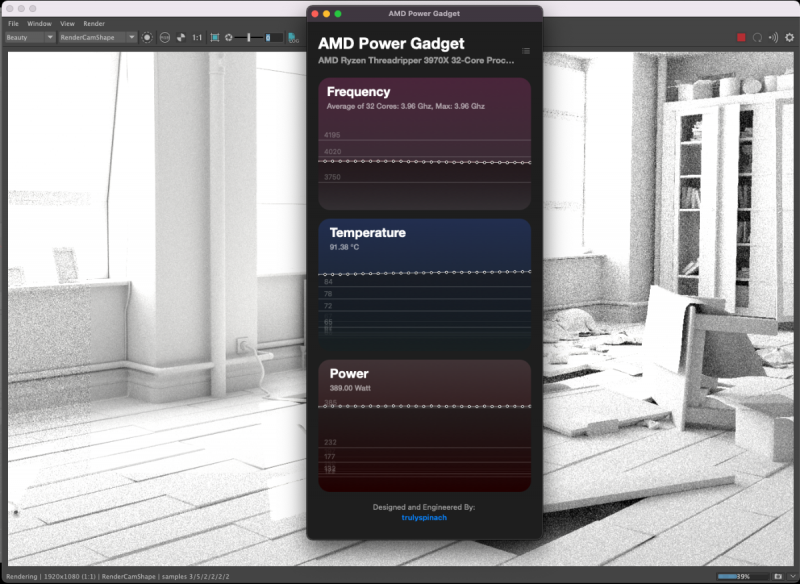Click the '1920x1080 (1:1)' status text
Screen dimensions: 800x584
[x=69, y=576]
